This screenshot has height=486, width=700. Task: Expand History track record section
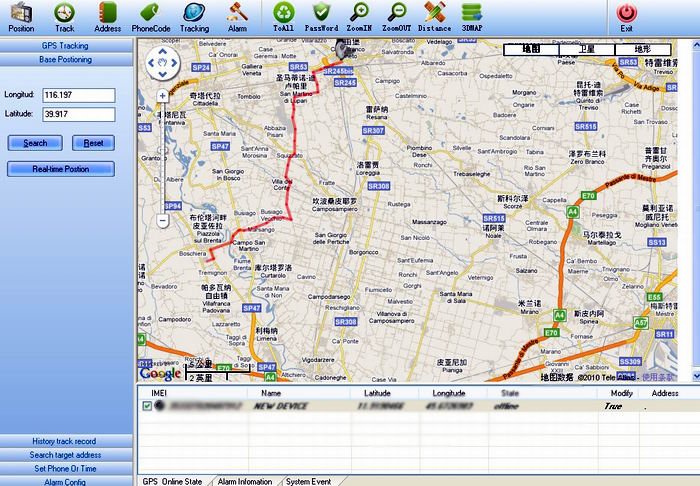[x=66, y=441]
